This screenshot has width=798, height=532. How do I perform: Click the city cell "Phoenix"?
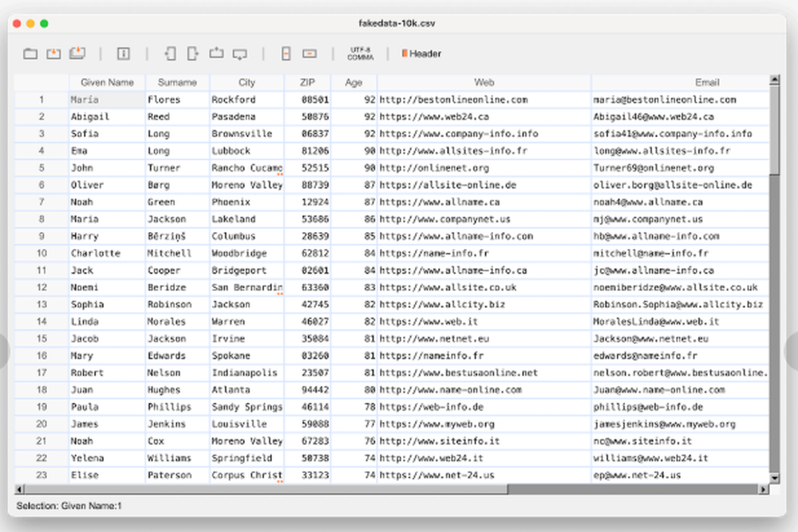click(x=247, y=202)
